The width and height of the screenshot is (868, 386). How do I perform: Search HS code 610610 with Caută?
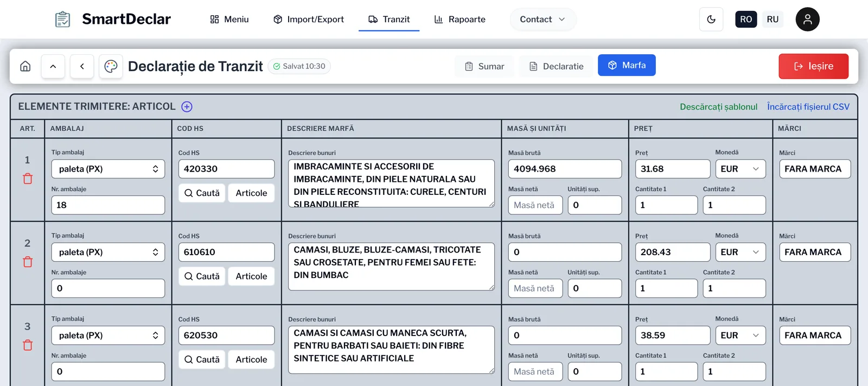tap(202, 276)
